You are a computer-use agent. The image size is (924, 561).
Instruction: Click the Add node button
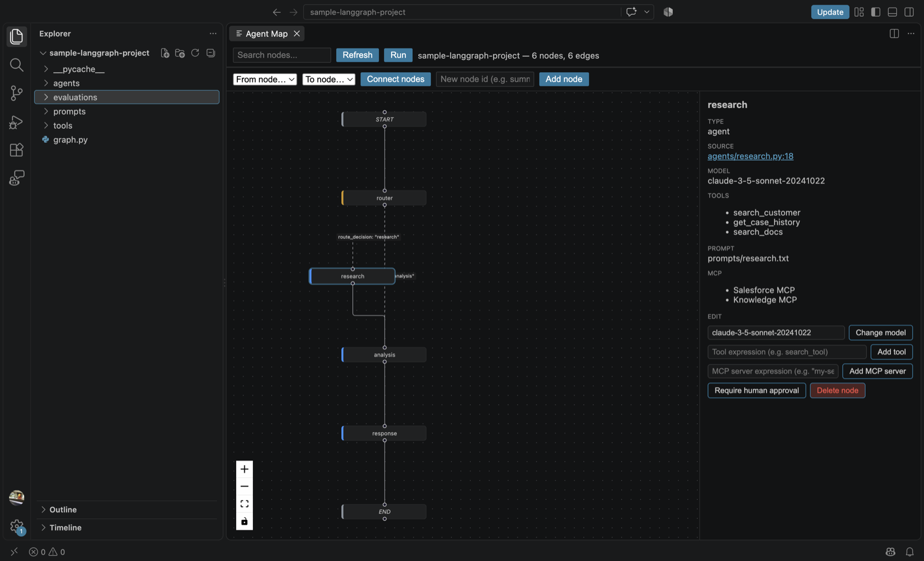[x=564, y=79]
